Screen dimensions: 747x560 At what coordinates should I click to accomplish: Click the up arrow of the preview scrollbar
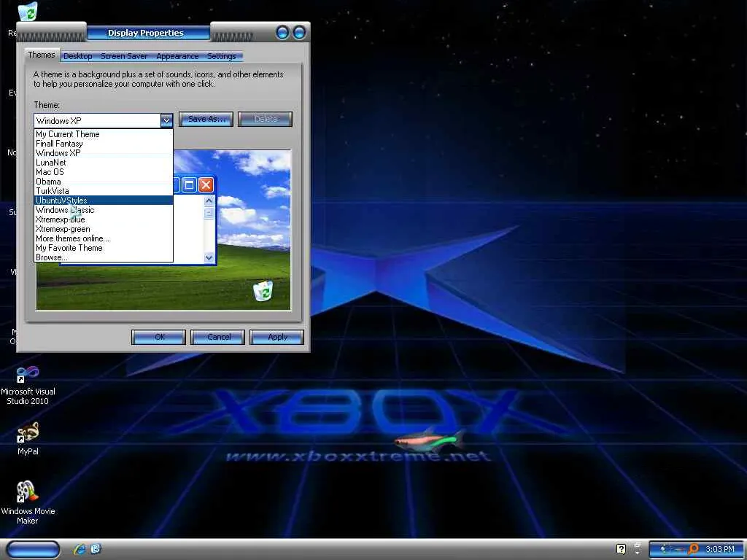pos(209,201)
